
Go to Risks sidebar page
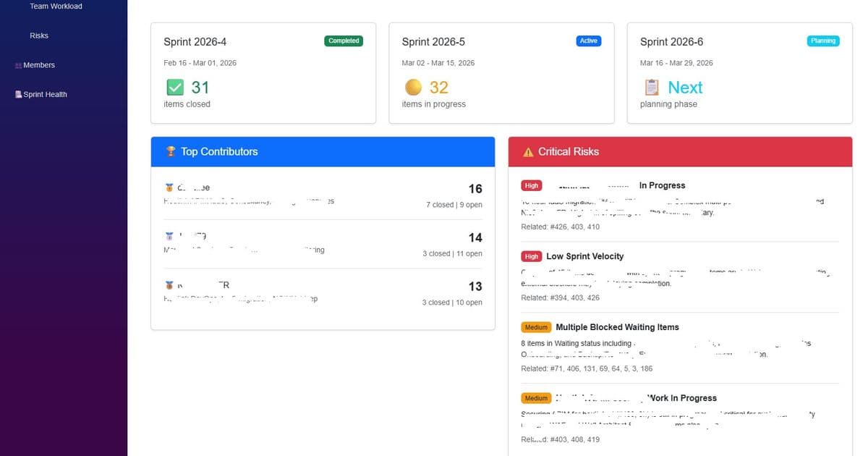point(39,35)
